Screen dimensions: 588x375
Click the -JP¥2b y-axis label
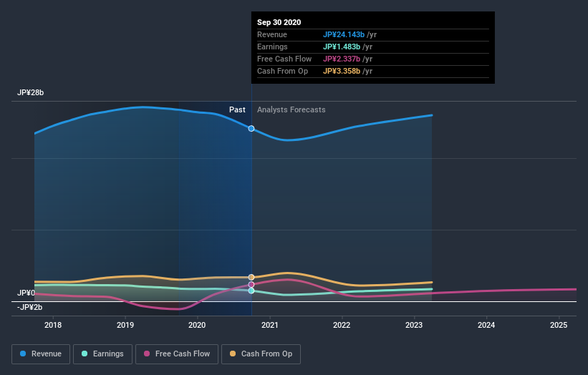pos(29,307)
